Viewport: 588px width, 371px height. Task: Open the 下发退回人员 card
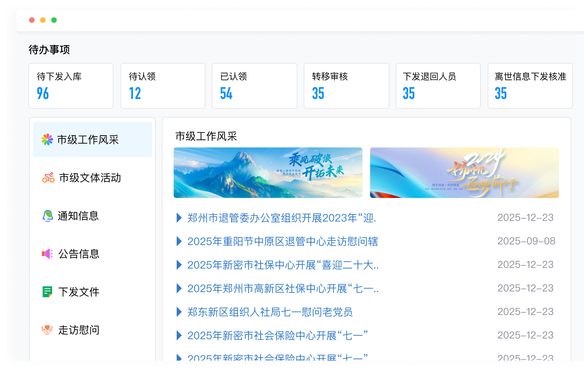pos(438,86)
